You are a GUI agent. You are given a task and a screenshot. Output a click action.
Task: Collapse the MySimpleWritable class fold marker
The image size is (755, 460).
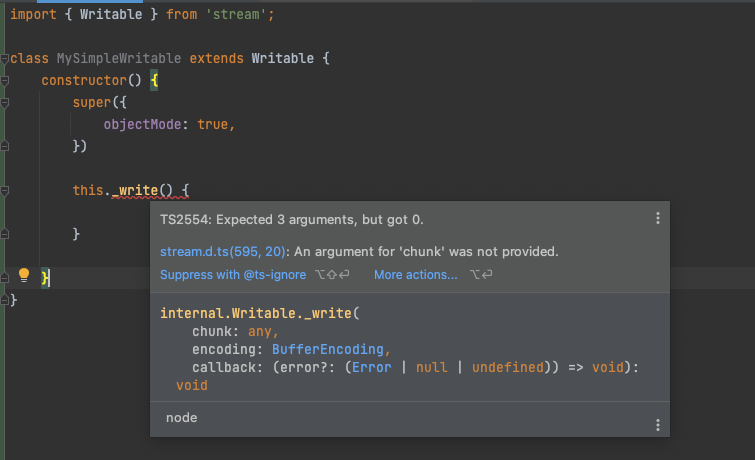4,59
